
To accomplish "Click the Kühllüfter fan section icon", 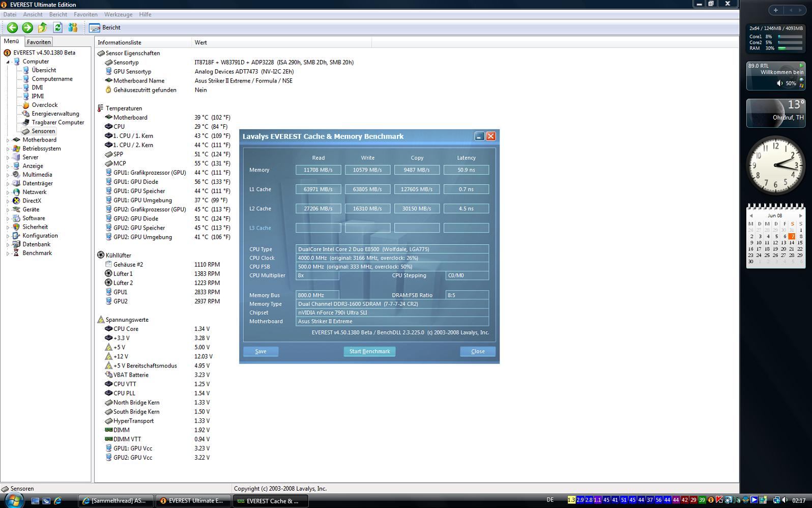I will 100,256.
